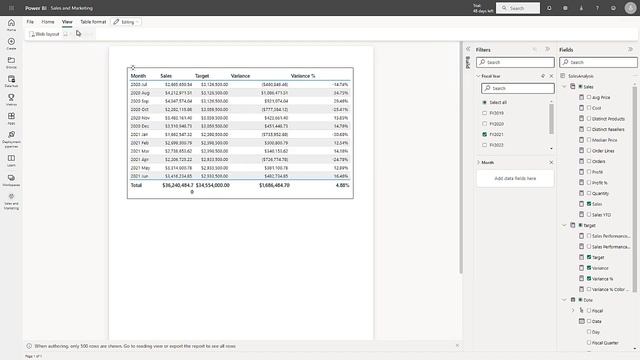Uncheck the FY2021 filter checkbox
Image resolution: width=640 pixels, height=360 pixels.
tap(484, 134)
